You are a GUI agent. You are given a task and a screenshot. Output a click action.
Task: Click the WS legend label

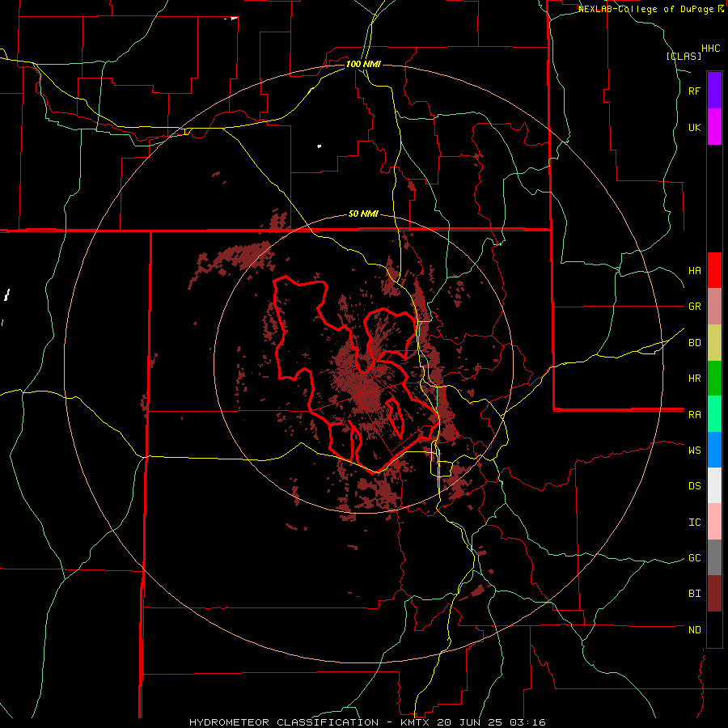[695, 450]
